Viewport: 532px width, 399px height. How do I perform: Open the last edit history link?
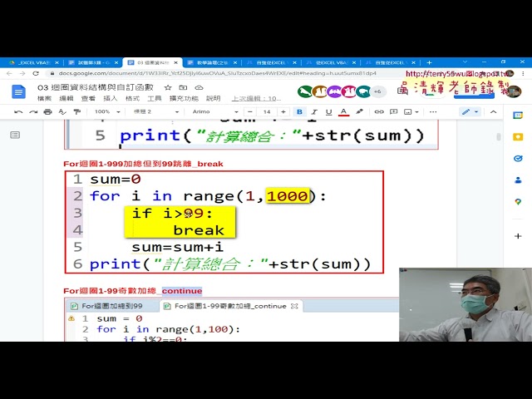coord(256,98)
